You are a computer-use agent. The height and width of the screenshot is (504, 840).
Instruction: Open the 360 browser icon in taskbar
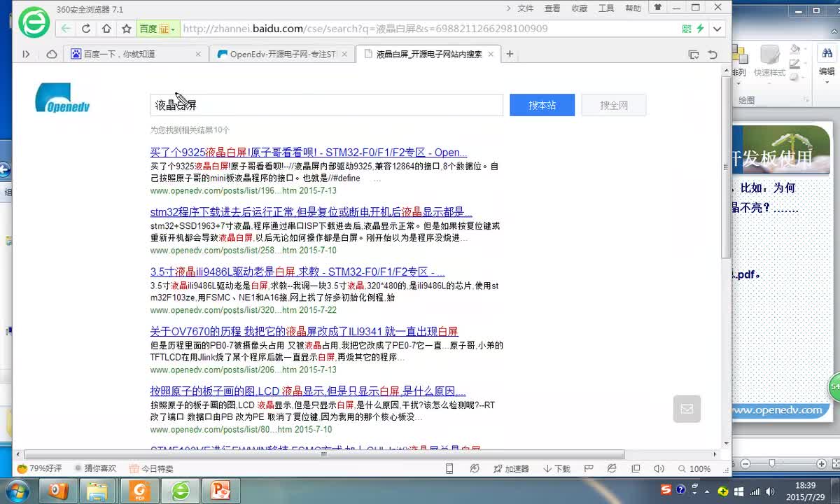(181, 491)
